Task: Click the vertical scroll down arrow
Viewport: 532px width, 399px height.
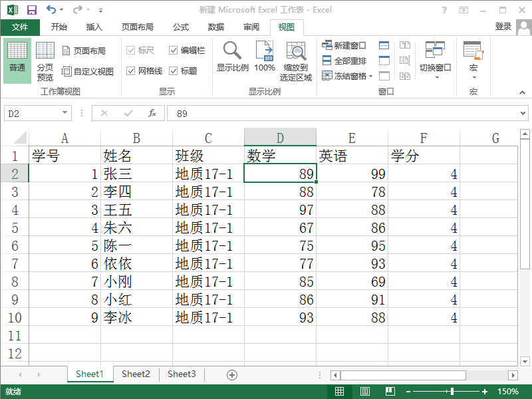Action: tap(525, 362)
